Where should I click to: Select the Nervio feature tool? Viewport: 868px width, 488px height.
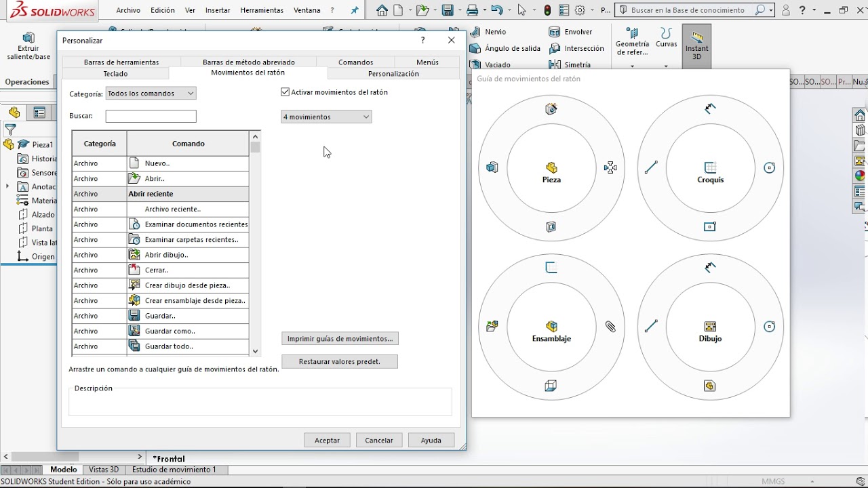point(488,32)
